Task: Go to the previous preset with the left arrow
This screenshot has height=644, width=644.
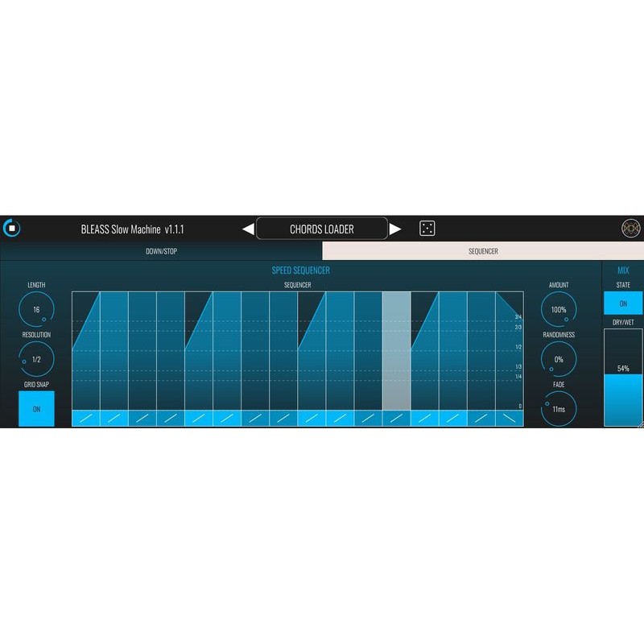Action: pyautogui.click(x=246, y=228)
